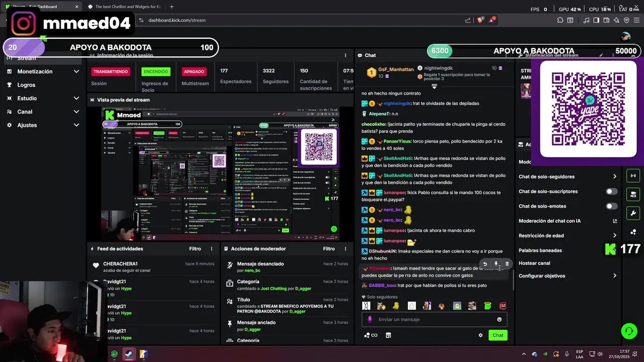644x362 pixels.
Task: Click the trash delete icon on hovered chat message
Action: (507, 264)
